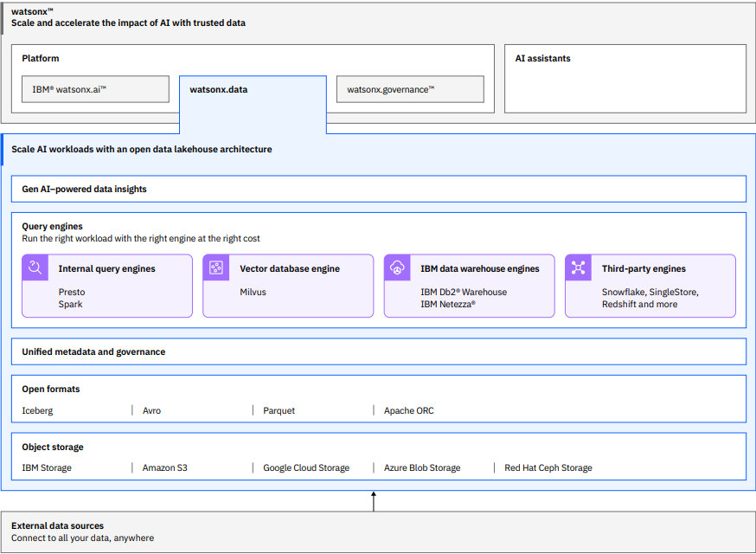Click Red Hat Ceph Storage item
Image resolution: width=756 pixels, height=554 pixels.
[x=548, y=467]
